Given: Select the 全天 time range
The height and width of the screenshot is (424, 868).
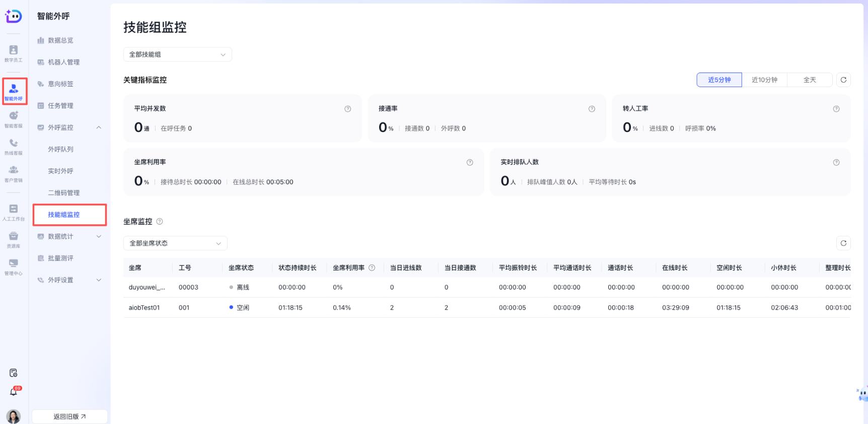Looking at the screenshot, I should [x=810, y=80].
